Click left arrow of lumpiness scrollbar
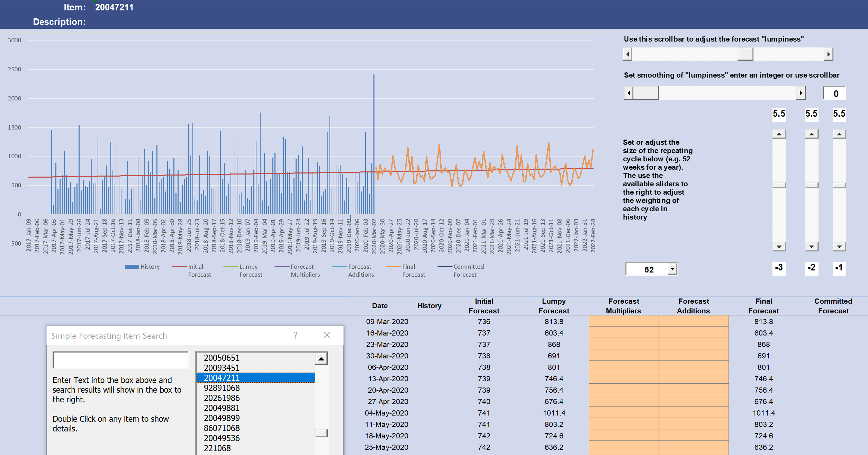 [x=627, y=54]
